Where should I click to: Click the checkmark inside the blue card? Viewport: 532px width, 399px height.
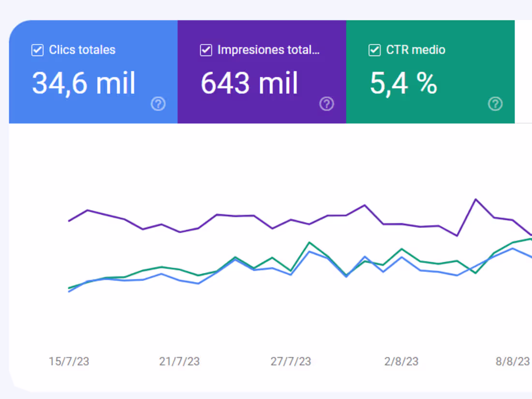coord(37,50)
